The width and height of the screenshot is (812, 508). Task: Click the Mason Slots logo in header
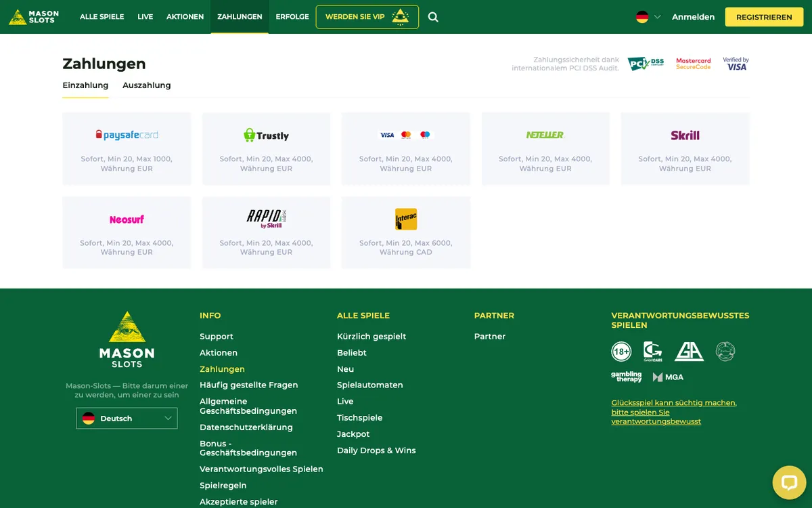click(34, 17)
